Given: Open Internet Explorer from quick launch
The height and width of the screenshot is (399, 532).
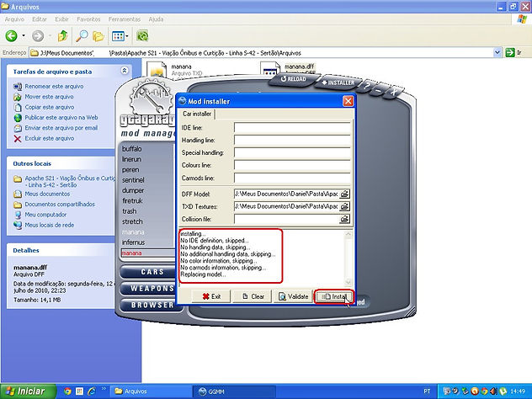Looking at the screenshot, I should [x=92, y=391].
